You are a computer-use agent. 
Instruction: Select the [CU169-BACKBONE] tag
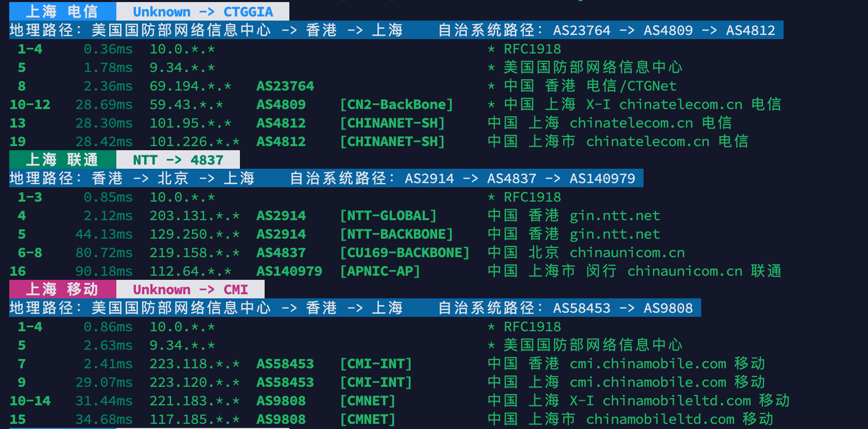[405, 252]
